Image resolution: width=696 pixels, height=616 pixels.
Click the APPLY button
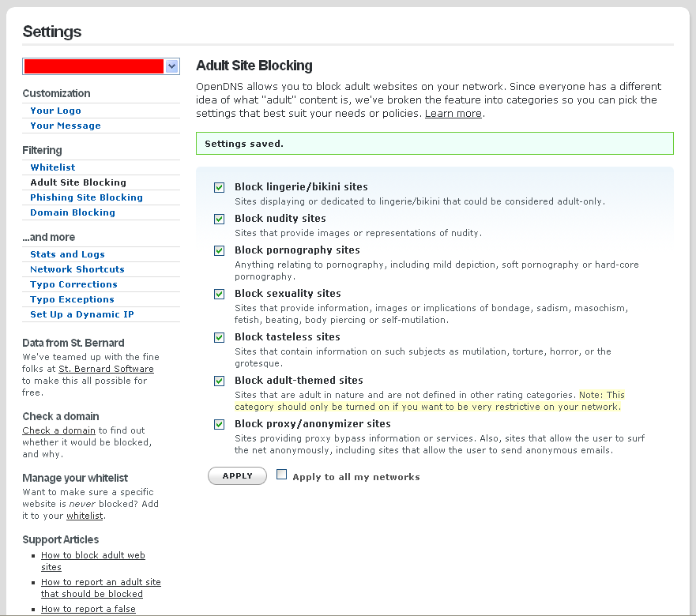(237, 475)
